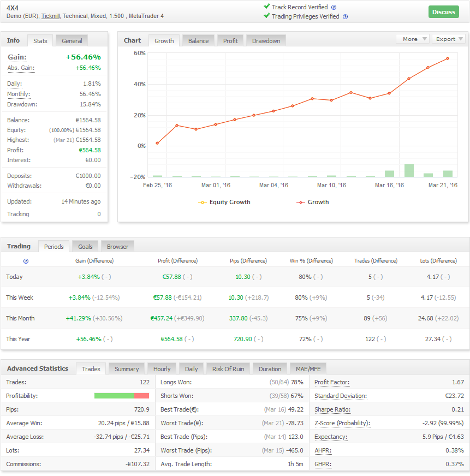The image size is (470, 476).
Task: Click the Gain label in Info panel
Action: [17, 57]
